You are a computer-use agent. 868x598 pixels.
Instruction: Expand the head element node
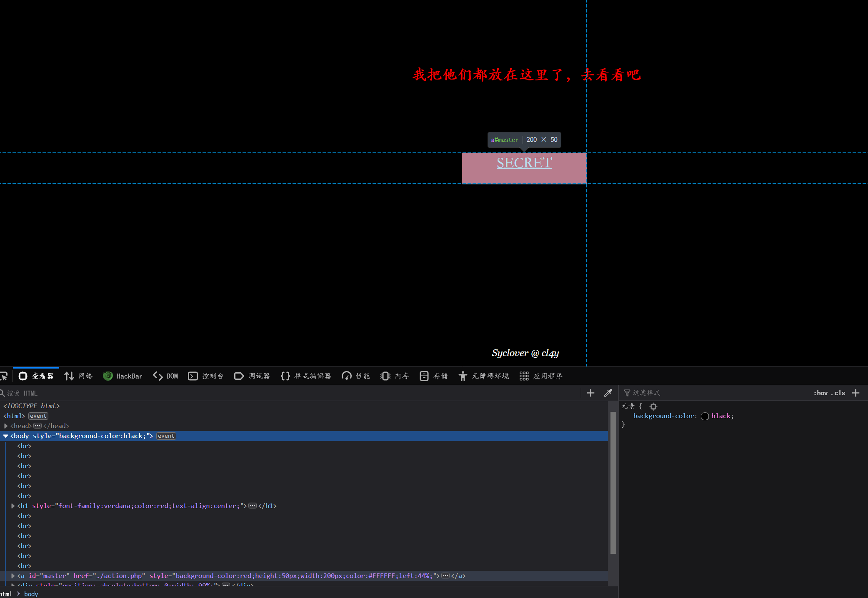pyautogui.click(x=6, y=426)
